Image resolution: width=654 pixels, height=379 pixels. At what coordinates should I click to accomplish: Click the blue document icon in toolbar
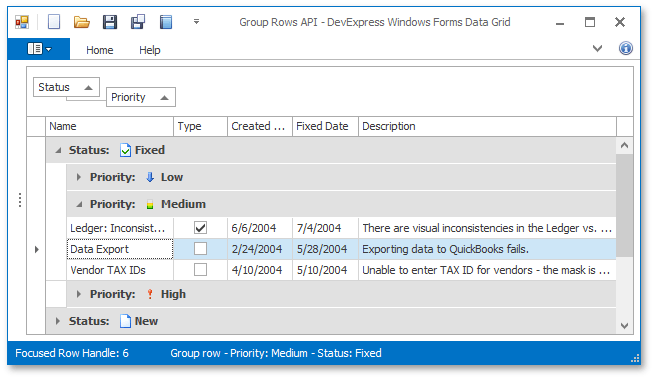(x=166, y=22)
